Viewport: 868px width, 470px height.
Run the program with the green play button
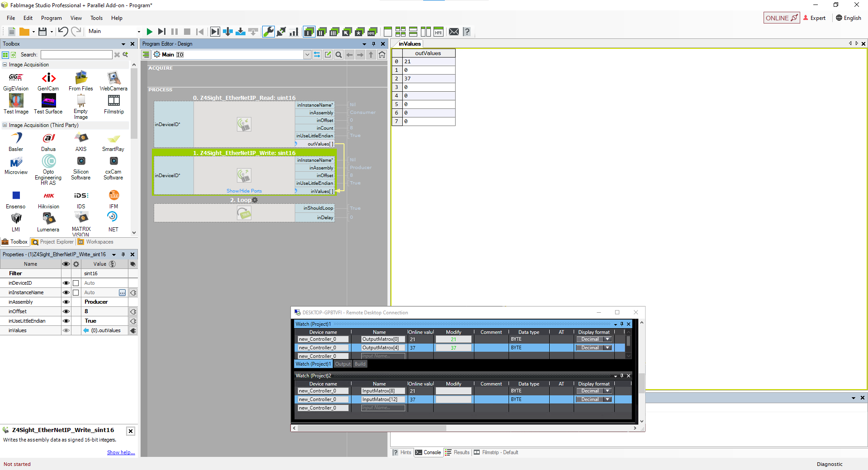(150, 32)
